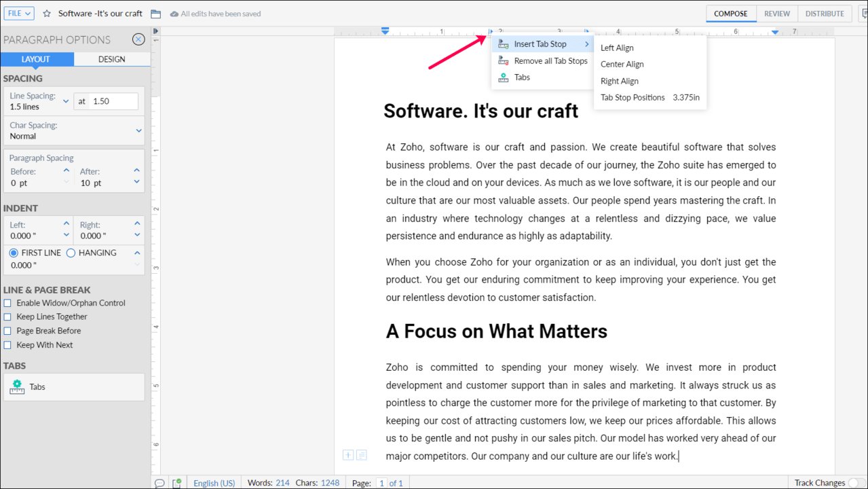Select Tabs from the ruler context menu
Screen dimensions: 868x489
coord(543,77)
